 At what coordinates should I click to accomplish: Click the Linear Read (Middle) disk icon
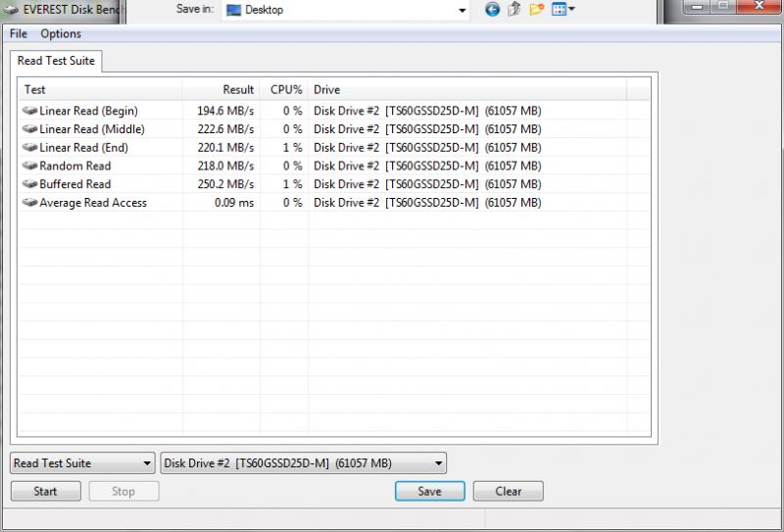(x=30, y=129)
